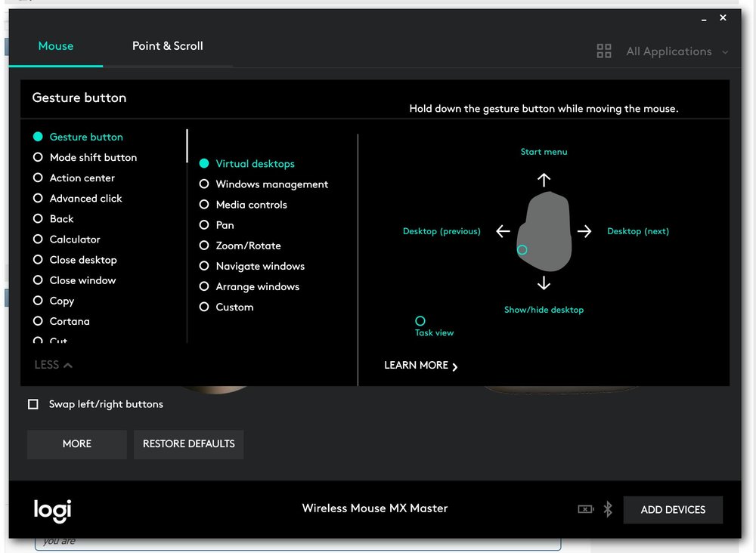Minimize the Logitech Options window
The image size is (756, 553).
coord(704,19)
